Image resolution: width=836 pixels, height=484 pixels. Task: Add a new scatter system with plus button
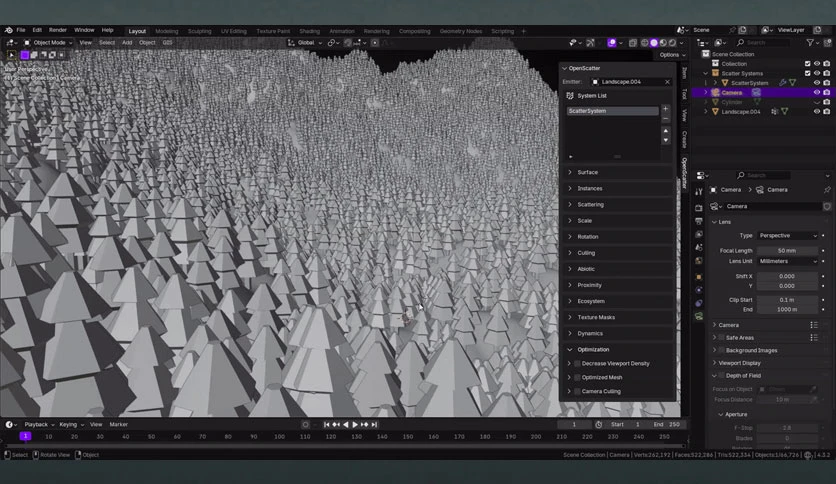665,109
